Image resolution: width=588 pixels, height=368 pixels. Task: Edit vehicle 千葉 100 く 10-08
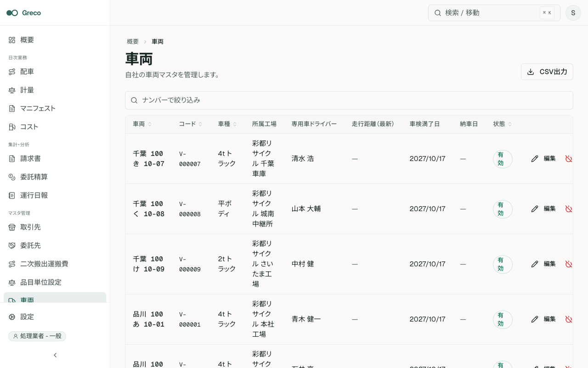[x=543, y=209]
